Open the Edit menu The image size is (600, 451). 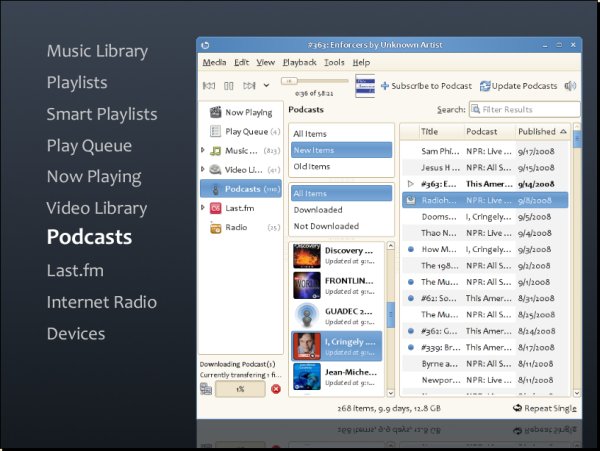tap(241, 62)
